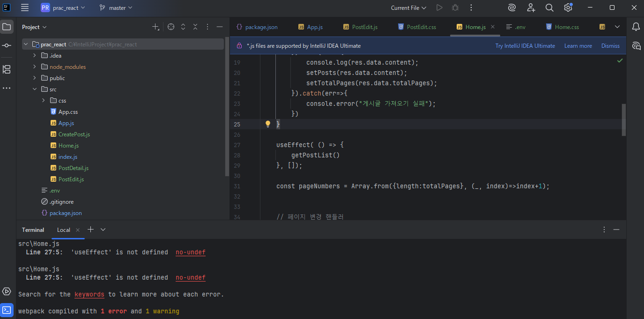Expand the public folder
The width and height of the screenshot is (644, 319).
pyautogui.click(x=35, y=78)
